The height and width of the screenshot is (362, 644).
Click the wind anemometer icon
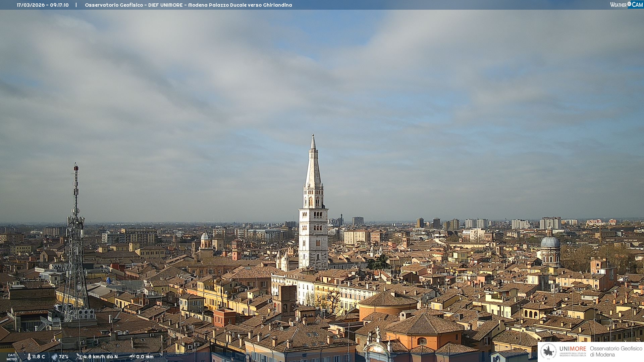click(x=79, y=357)
